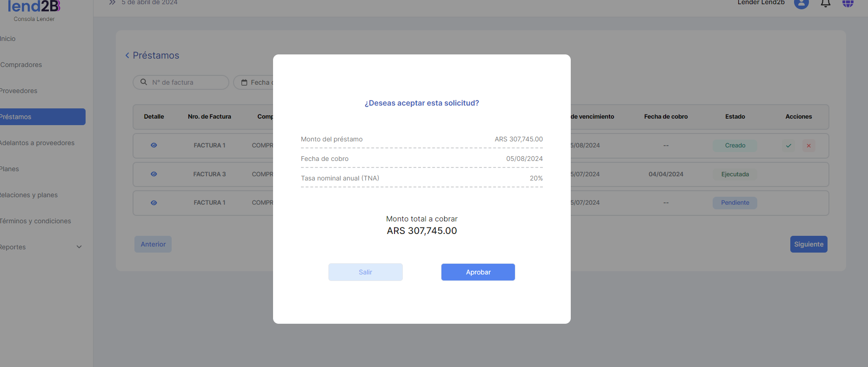Open the notifications bell
The image size is (868, 367).
(825, 3)
